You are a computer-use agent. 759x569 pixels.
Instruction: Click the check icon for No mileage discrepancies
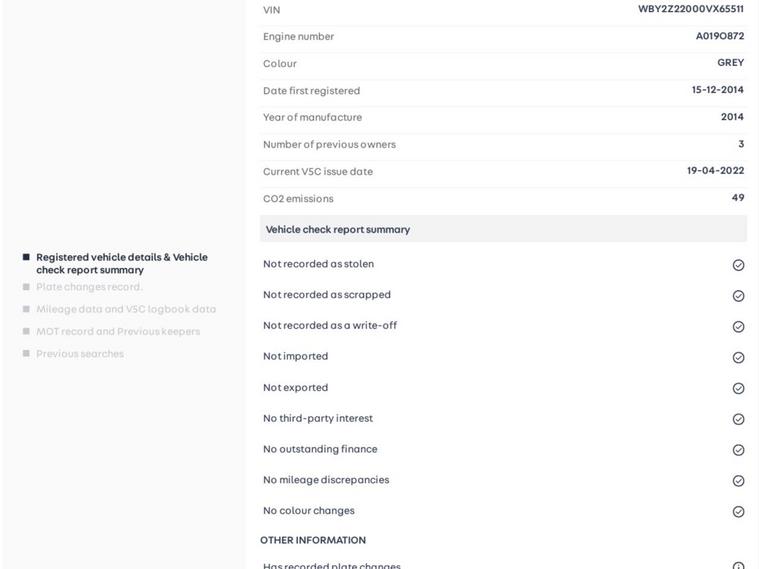pos(738,481)
